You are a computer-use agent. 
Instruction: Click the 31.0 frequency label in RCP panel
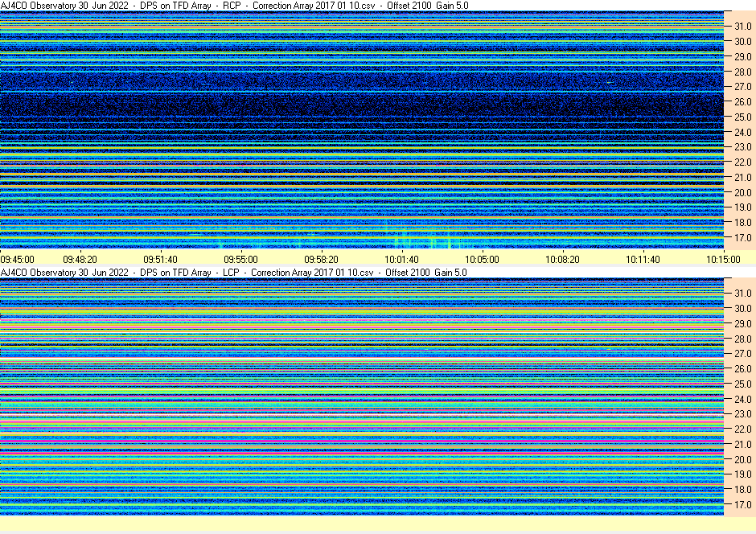pyautogui.click(x=742, y=27)
